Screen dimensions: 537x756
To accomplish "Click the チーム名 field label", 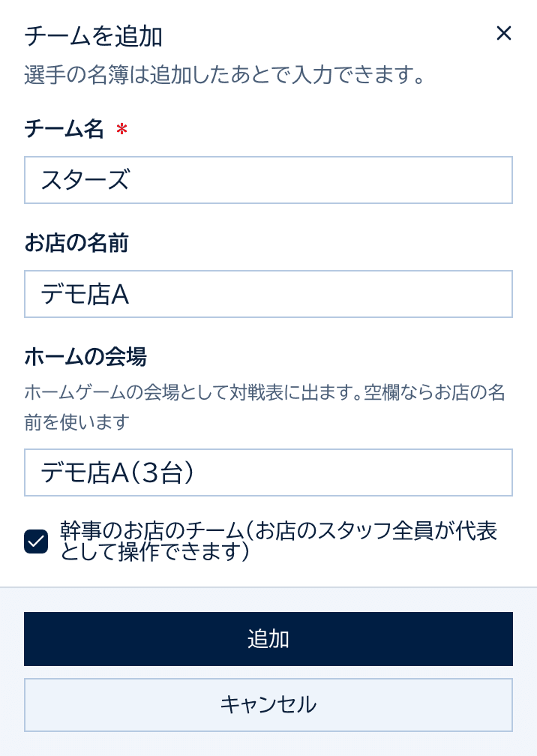I will (64, 129).
